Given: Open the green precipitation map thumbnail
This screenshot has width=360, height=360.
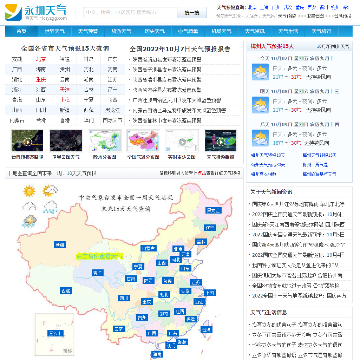Looking at the screenshot, I should [x=105, y=141].
